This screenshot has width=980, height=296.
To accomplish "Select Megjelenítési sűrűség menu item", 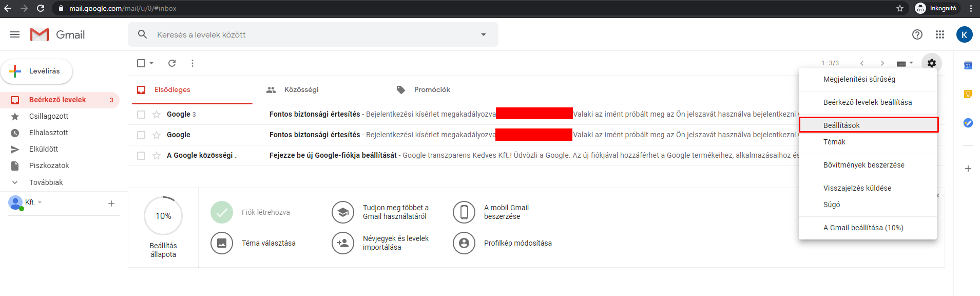I will [x=868, y=79].
